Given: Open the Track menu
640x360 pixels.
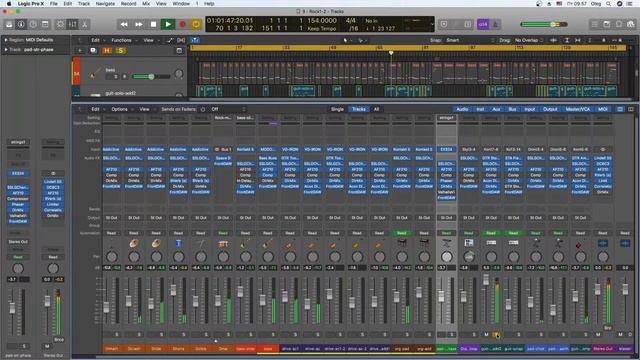Looking at the screenshot, I should (x=84, y=4).
